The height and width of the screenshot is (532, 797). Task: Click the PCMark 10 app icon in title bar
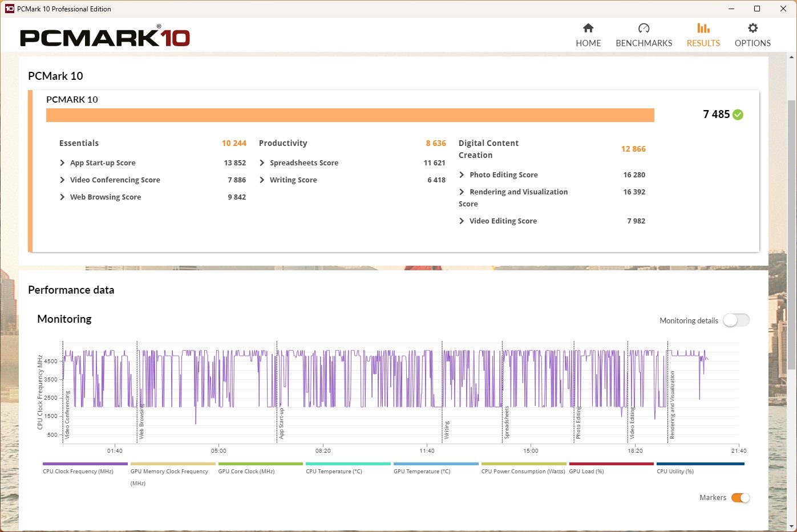pos(9,9)
